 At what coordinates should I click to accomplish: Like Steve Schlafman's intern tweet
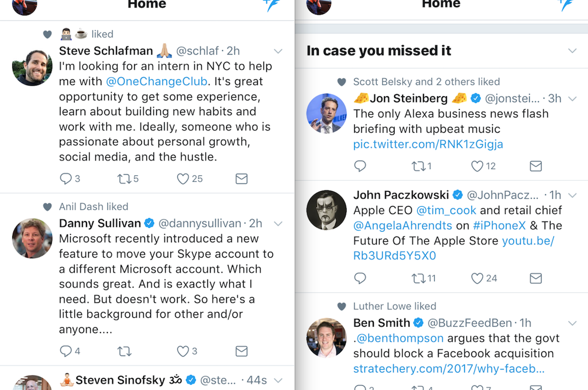(183, 179)
